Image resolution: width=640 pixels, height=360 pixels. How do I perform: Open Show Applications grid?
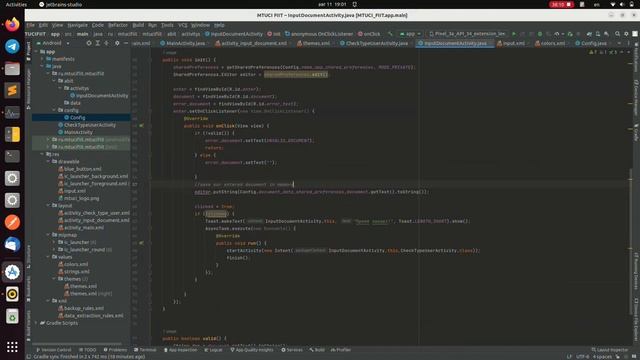pos(12,347)
